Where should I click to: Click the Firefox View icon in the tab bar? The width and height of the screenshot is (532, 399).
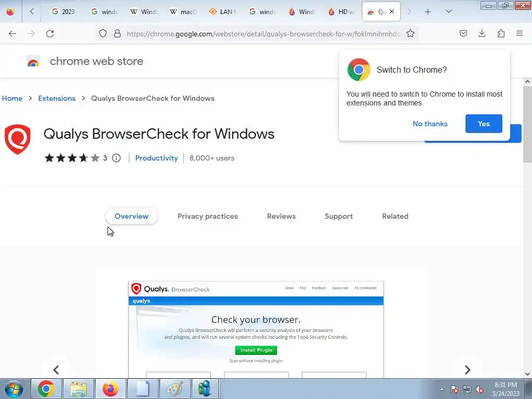tap(10, 11)
